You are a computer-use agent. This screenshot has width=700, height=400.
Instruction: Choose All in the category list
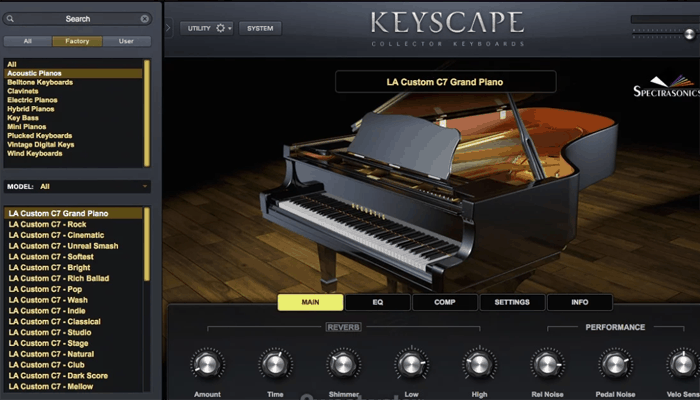[74, 64]
